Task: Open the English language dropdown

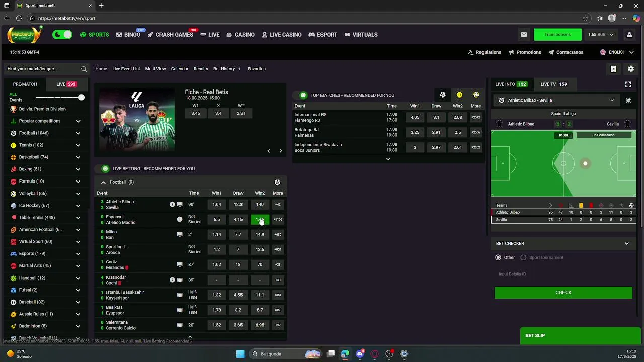Action: pos(616,52)
